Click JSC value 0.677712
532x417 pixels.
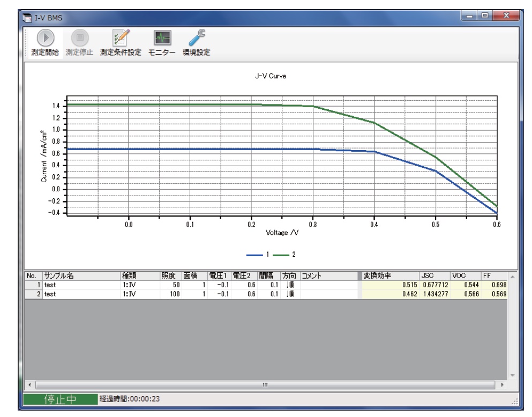pos(436,285)
